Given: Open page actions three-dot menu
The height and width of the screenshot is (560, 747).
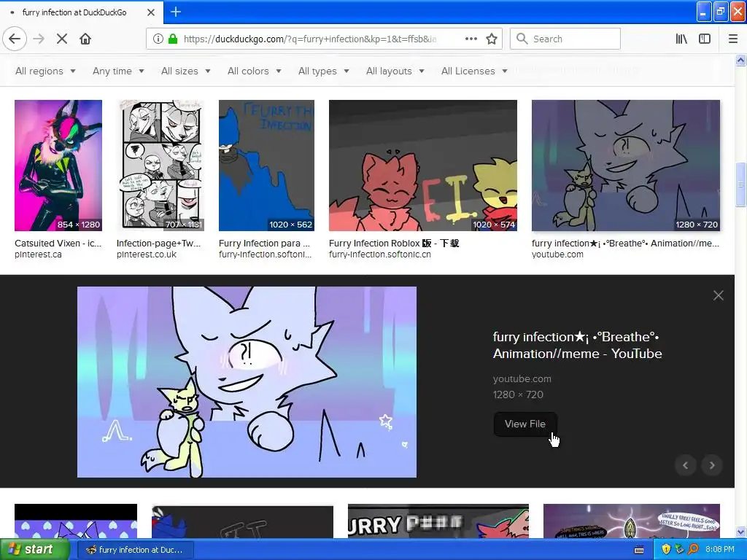Looking at the screenshot, I should (471, 39).
